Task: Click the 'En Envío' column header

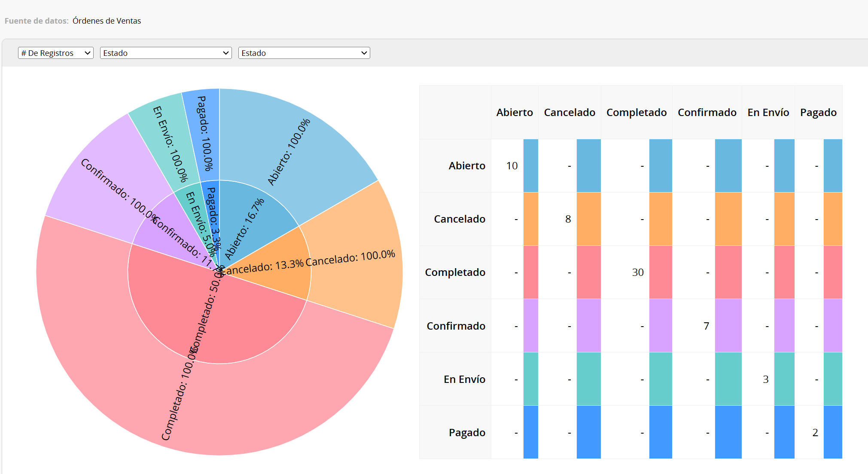Action: [x=768, y=113]
